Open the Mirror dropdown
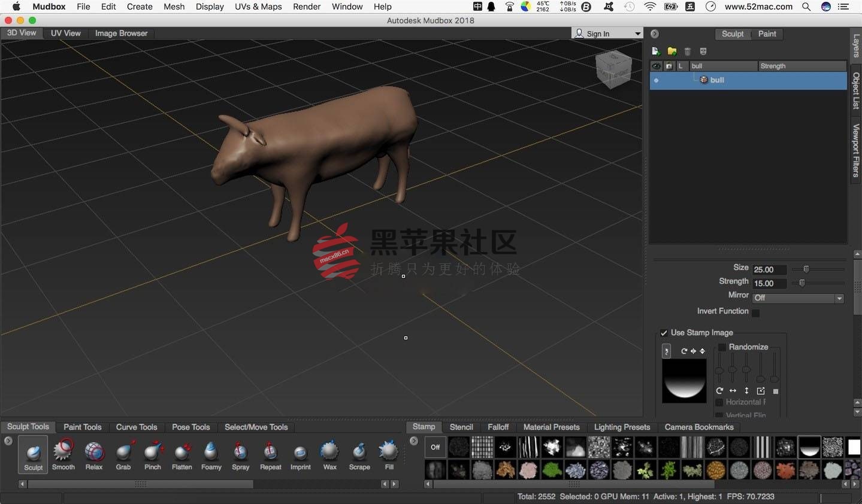862x504 pixels. 799,298
